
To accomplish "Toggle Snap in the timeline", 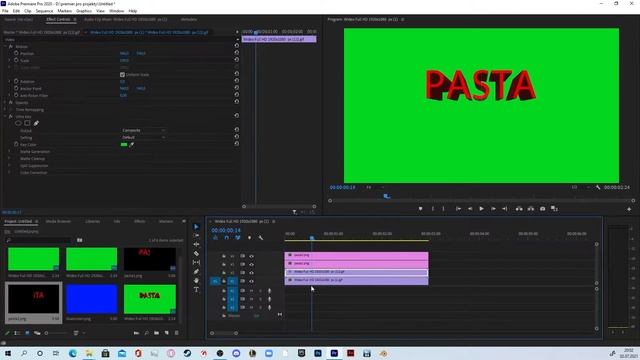I will tap(227, 238).
